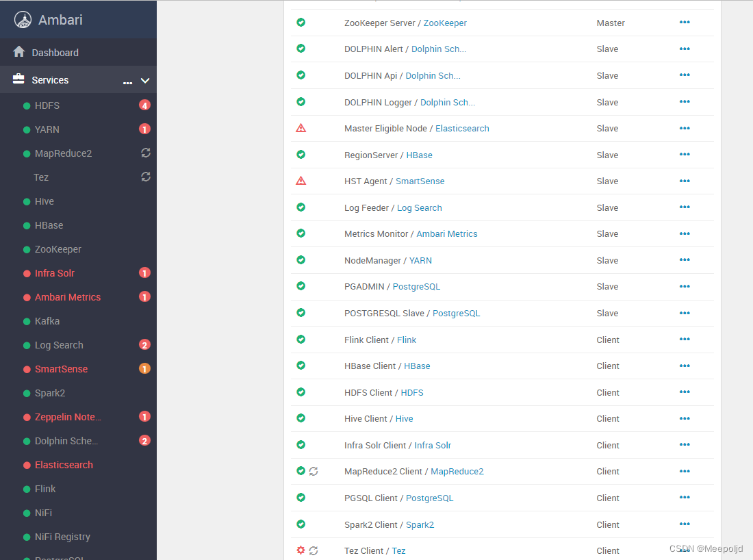Open Spark2 service in sidebar
The height and width of the screenshot is (560, 753).
coord(50,394)
